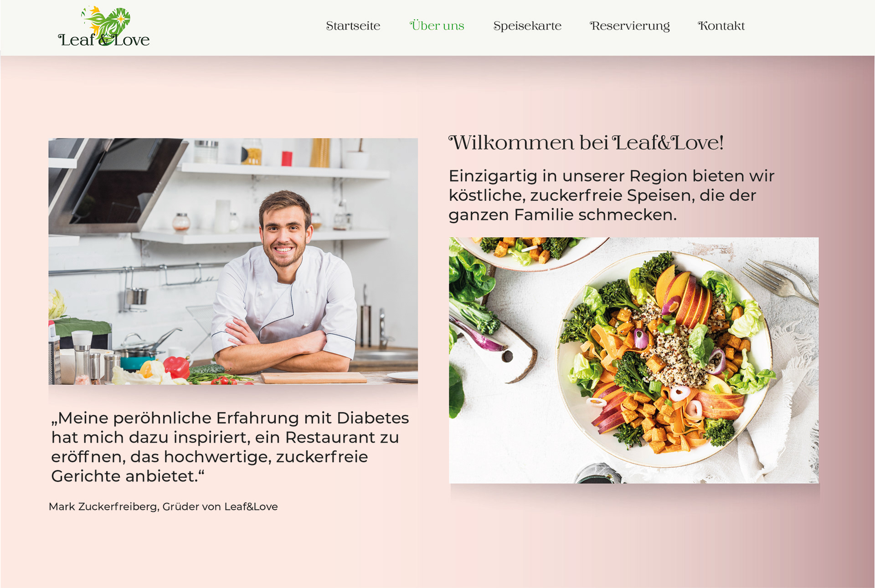Viewport: 875px width, 588px height.
Task: Click the Leaf & Love logo
Action: pos(104,27)
